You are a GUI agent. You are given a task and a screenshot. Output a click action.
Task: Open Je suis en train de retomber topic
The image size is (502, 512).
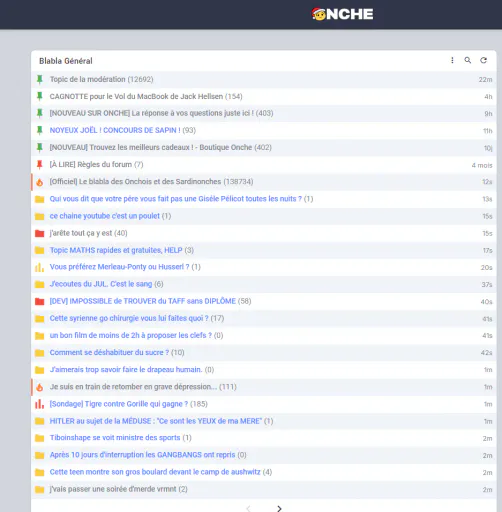pyautogui.click(x=133, y=387)
